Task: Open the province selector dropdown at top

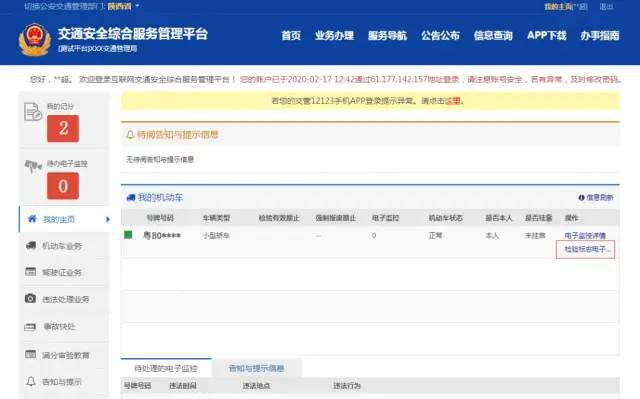Action: 123,6
